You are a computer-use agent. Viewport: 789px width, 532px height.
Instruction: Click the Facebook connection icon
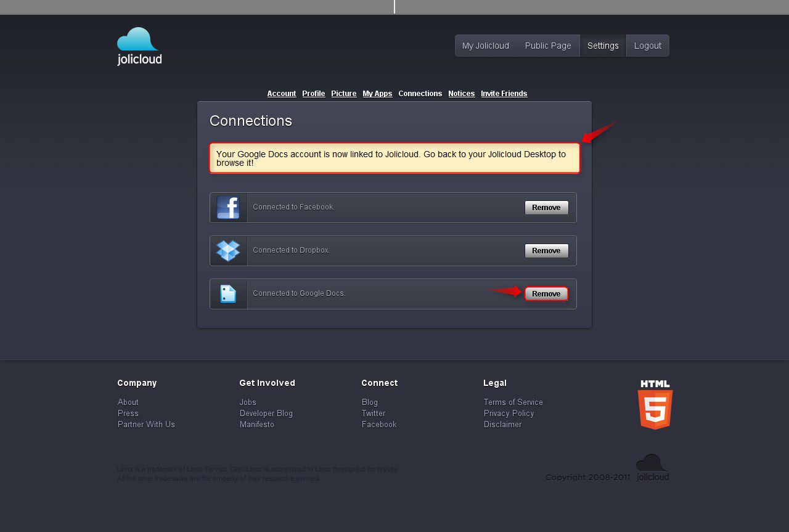(x=228, y=208)
